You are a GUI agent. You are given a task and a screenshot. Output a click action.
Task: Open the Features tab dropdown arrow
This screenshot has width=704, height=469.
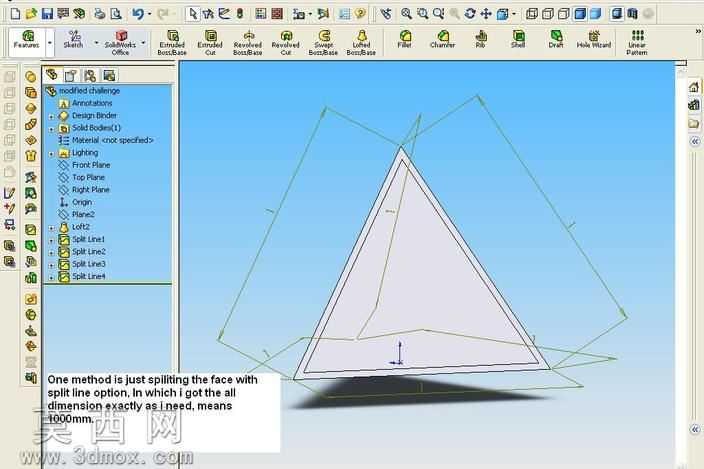(50, 43)
